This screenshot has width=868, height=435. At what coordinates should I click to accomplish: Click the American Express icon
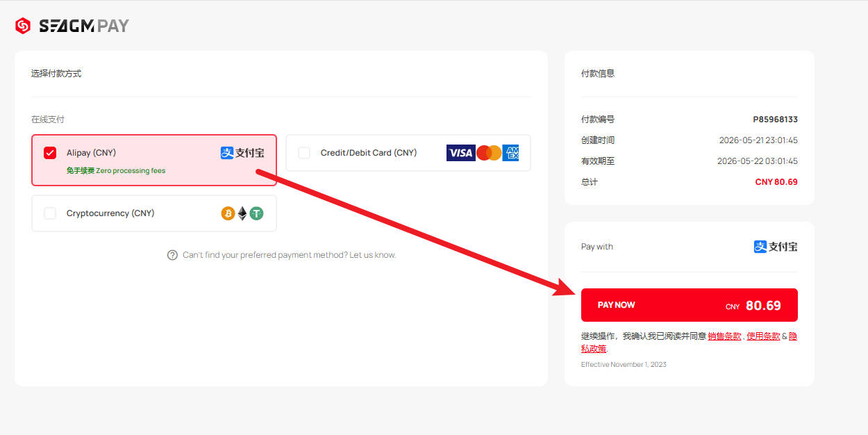510,153
